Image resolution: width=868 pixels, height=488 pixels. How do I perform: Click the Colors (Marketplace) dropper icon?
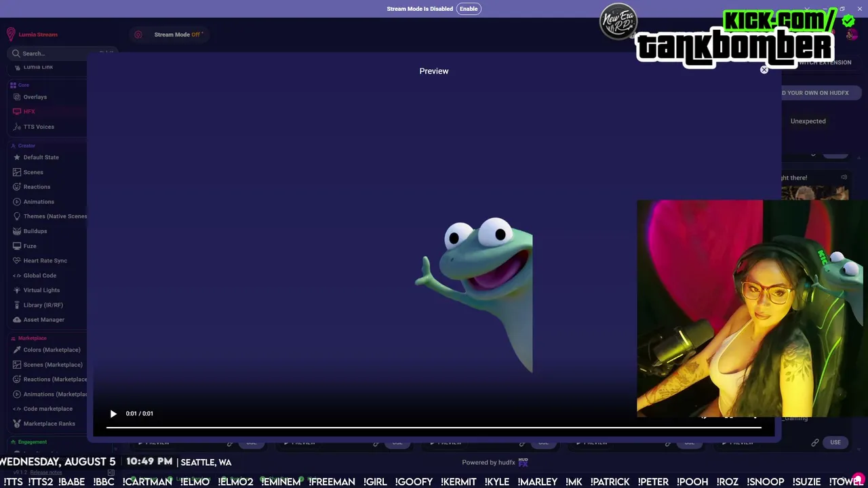[18, 350]
